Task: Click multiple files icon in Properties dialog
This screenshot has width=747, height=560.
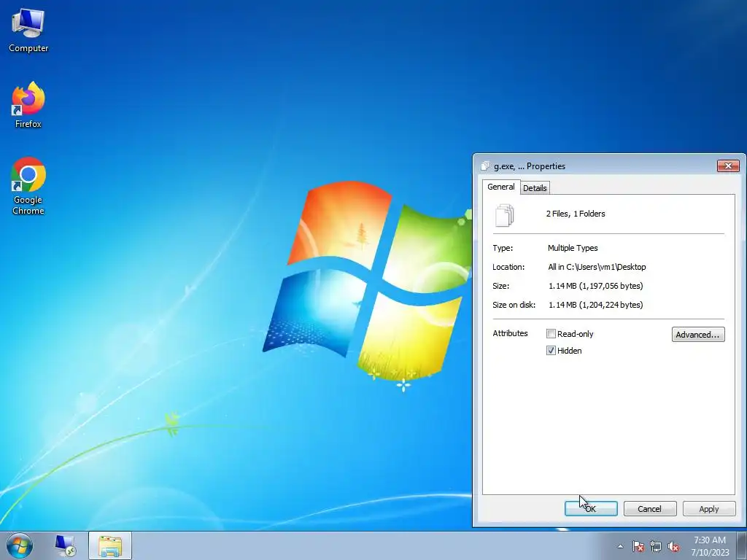Action: 505,215
